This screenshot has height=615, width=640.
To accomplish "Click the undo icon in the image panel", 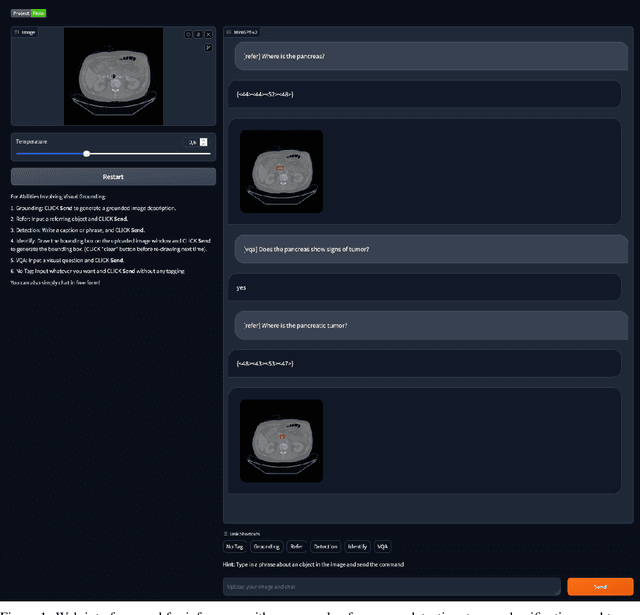I will point(188,35).
